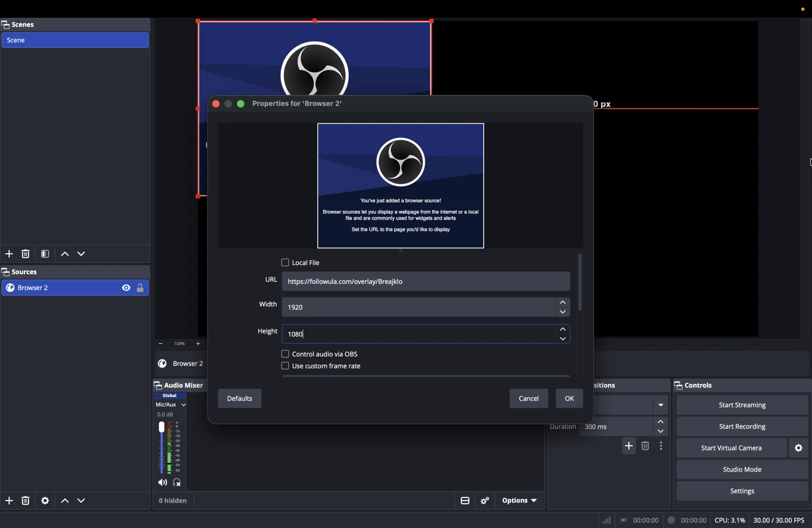The height and width of the screenshot is (528, 812).
Task: Move scene up with arrow
Action: [x=65, y=254]
